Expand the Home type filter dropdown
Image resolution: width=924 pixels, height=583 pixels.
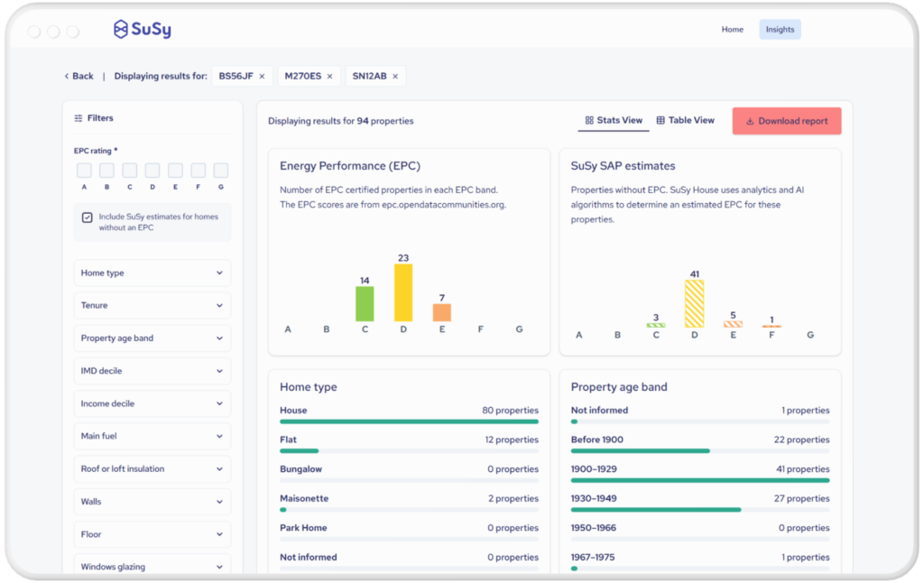click(x=152, y=273)
